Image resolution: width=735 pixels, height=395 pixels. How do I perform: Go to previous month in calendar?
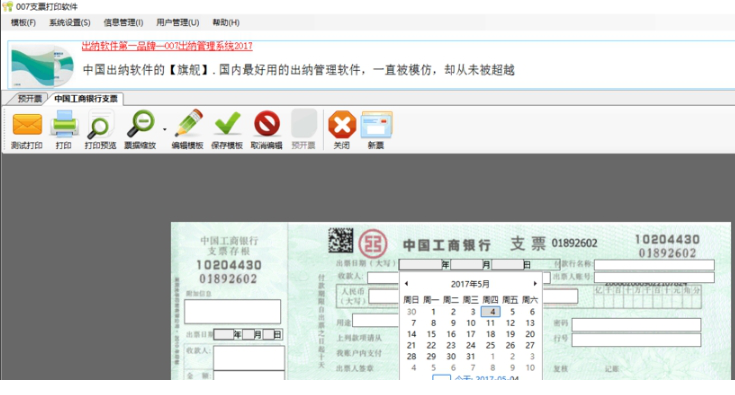406,283
